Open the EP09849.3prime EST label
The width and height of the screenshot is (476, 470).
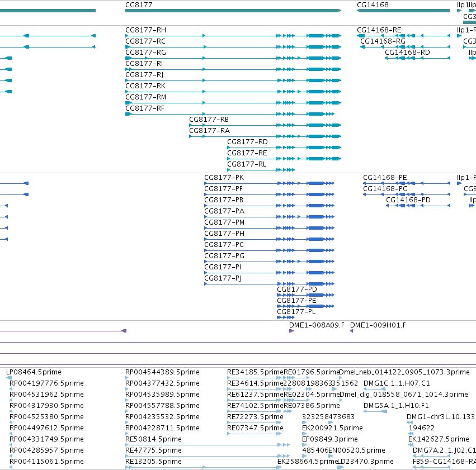point(330,439)
